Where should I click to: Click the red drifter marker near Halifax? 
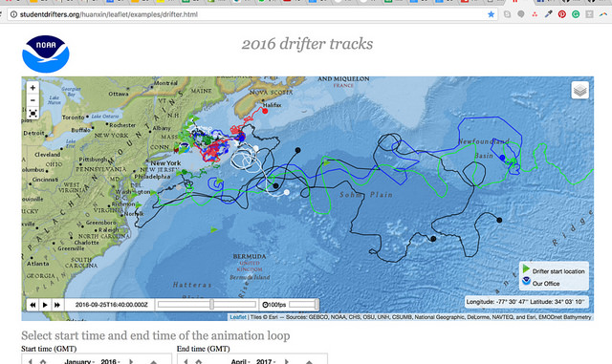click(265, 111)
